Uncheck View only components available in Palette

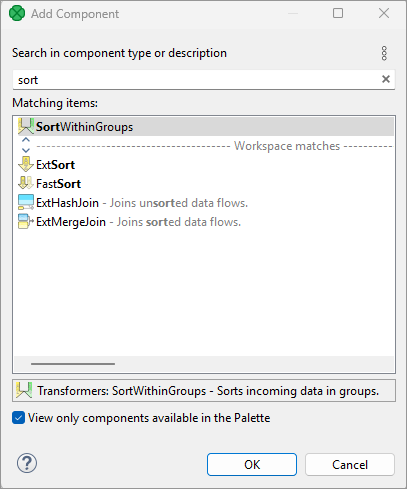[x=18, y=418]
